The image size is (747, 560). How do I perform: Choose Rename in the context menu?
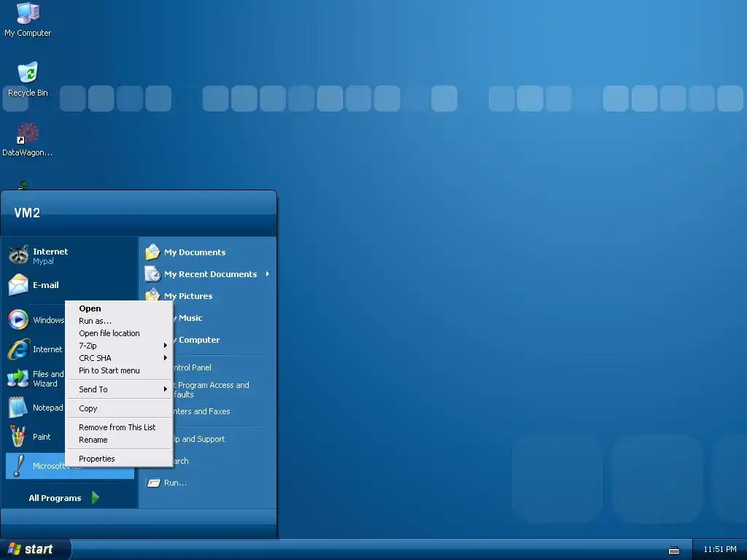click(120, 440)
